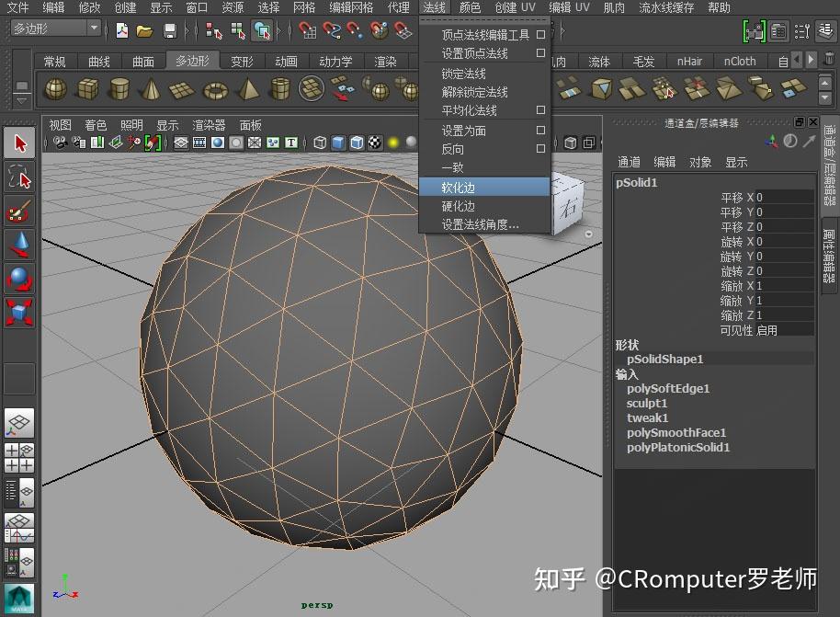840x617 pixels.
Task: Create a polygon cube using the shelf icon
Action: tap(87, 89)
